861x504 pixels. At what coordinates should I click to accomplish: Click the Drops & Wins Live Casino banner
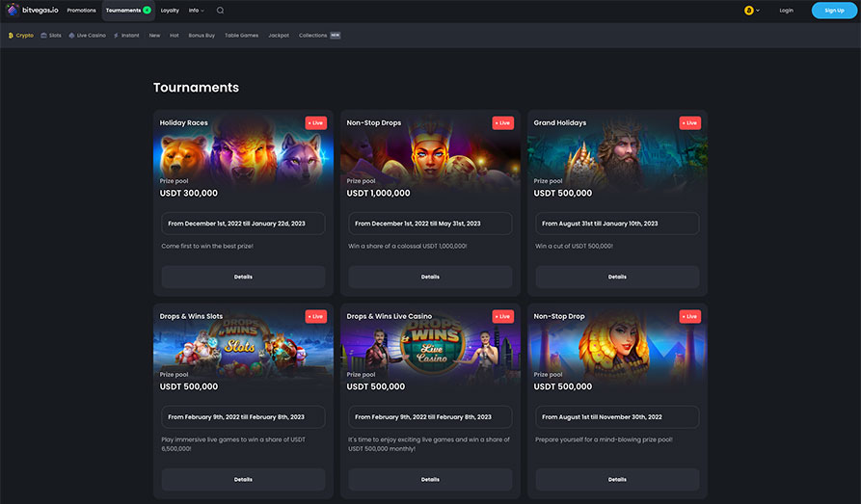(430, 345)
